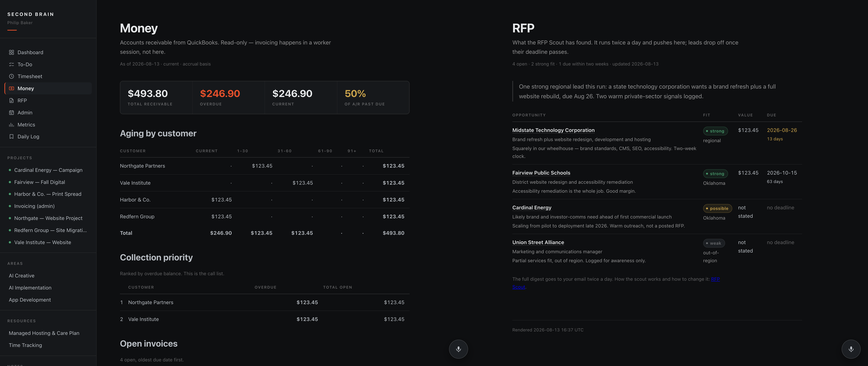Click Northgate Partners in aging table
Viewport: 868px width, 366px height.
pyautogui.click(x=142, y=166)
